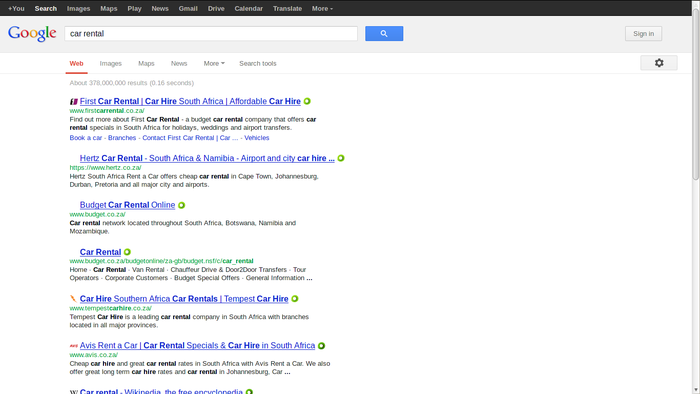The image size is (700, 394).
Task: Click www.tempestcarhire.co.za URL text
Action: [x=110, y=308]
